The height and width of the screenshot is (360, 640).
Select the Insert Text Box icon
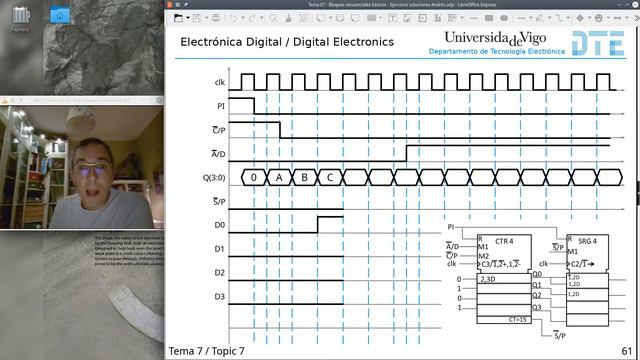tap(393, 18)
